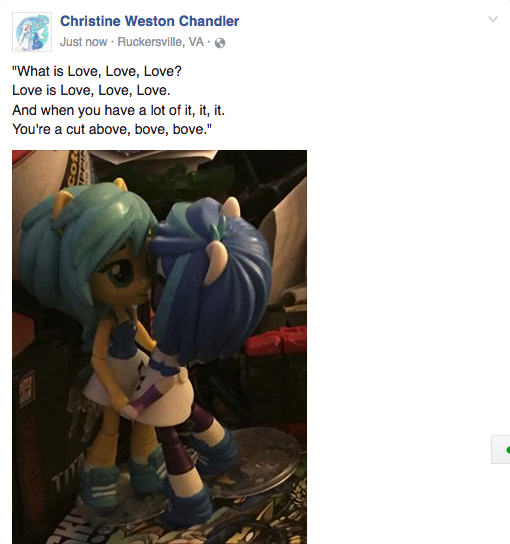
Task: Click the 'What is Love, Love, Love?' line
Action: (x=97, y=71)
